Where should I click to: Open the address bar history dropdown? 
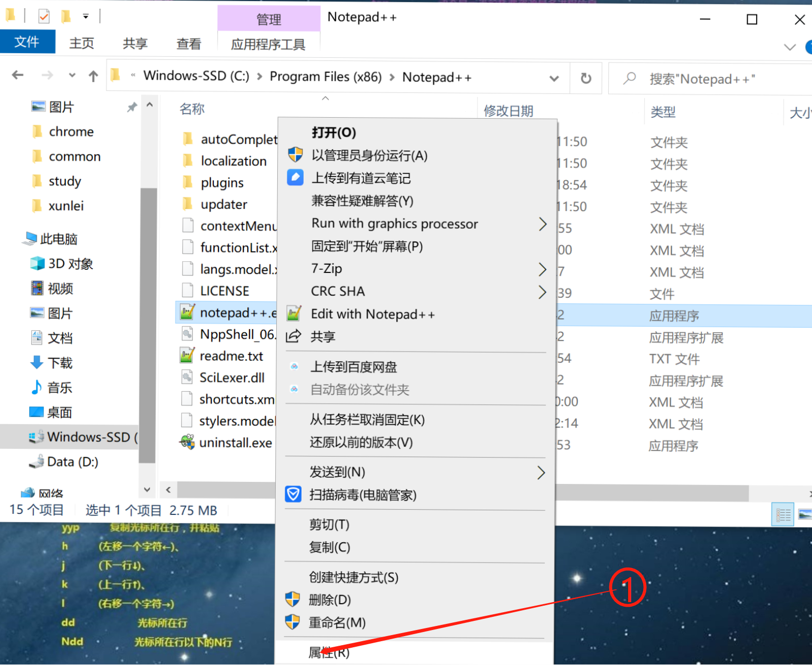click(x=554, y=78)
